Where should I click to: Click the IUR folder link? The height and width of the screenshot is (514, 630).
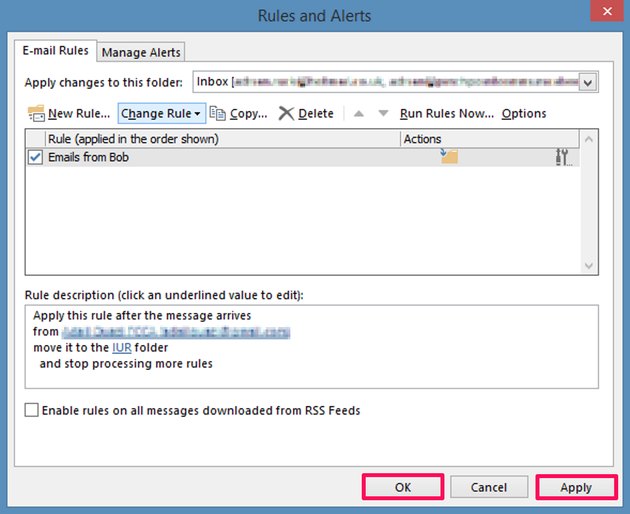(122, 347)
